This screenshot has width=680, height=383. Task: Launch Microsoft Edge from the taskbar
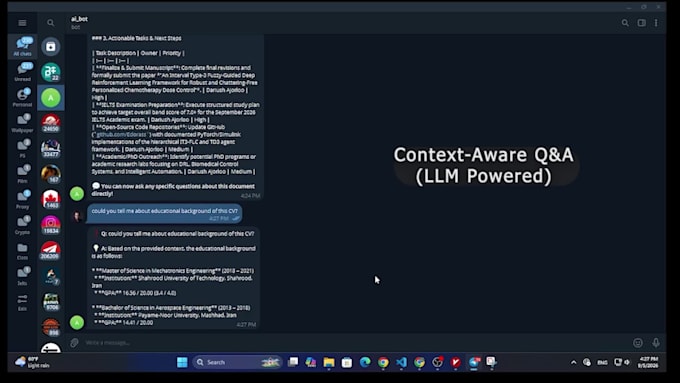click(365, 362)
